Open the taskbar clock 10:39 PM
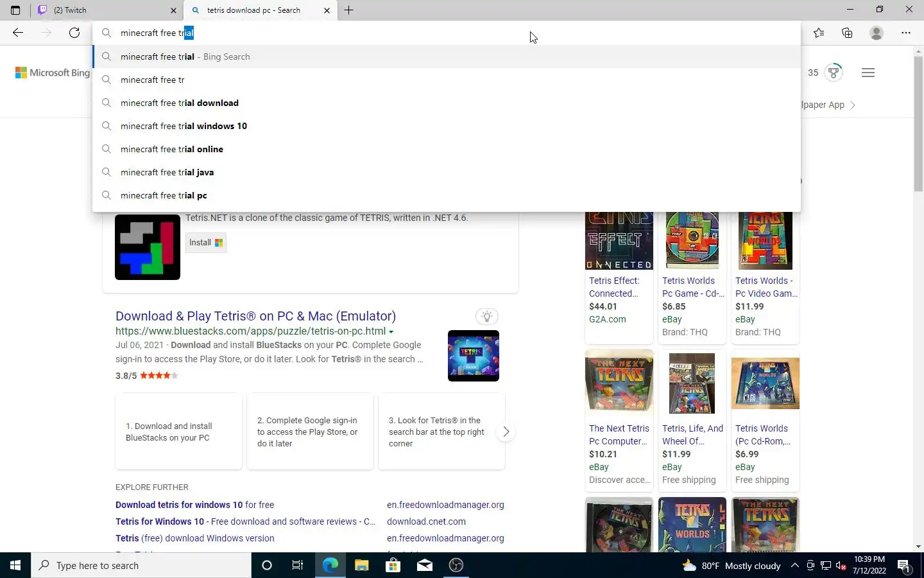This screenshot has width=924, height=578. point(869,565)
